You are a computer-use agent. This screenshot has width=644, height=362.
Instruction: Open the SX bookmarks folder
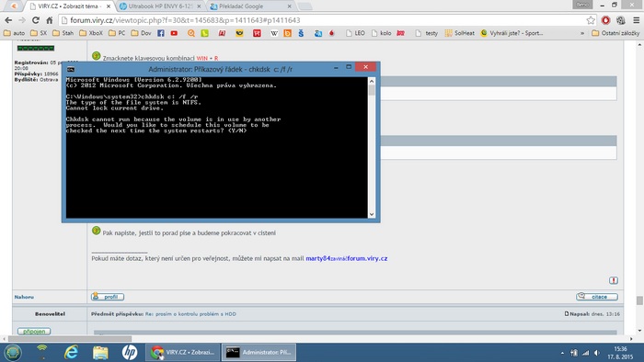[x=39, y=33]
